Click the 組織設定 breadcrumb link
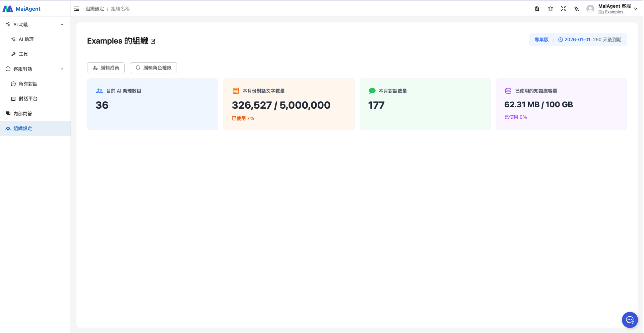 (x=95, y=9)
